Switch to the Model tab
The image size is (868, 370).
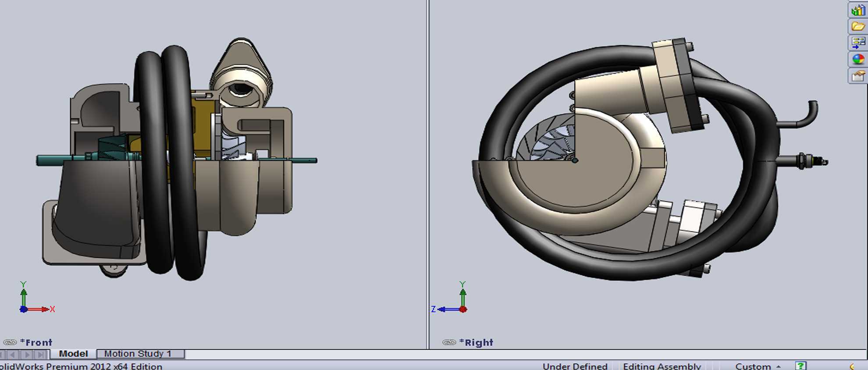point(73,354)
